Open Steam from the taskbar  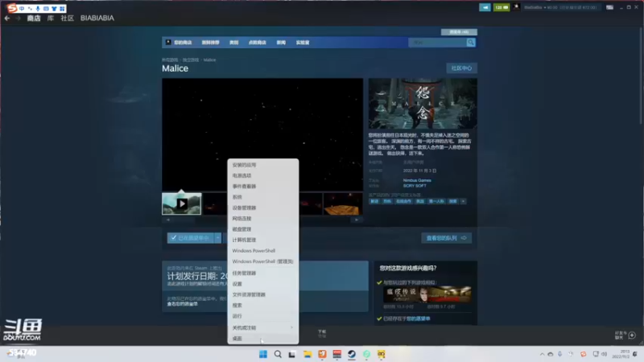352,354
